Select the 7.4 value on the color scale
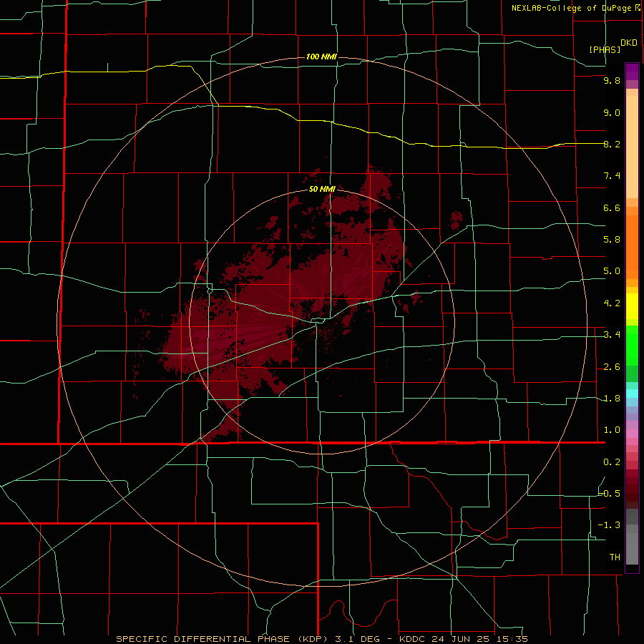644x644 pixels. tap(612, 176)
